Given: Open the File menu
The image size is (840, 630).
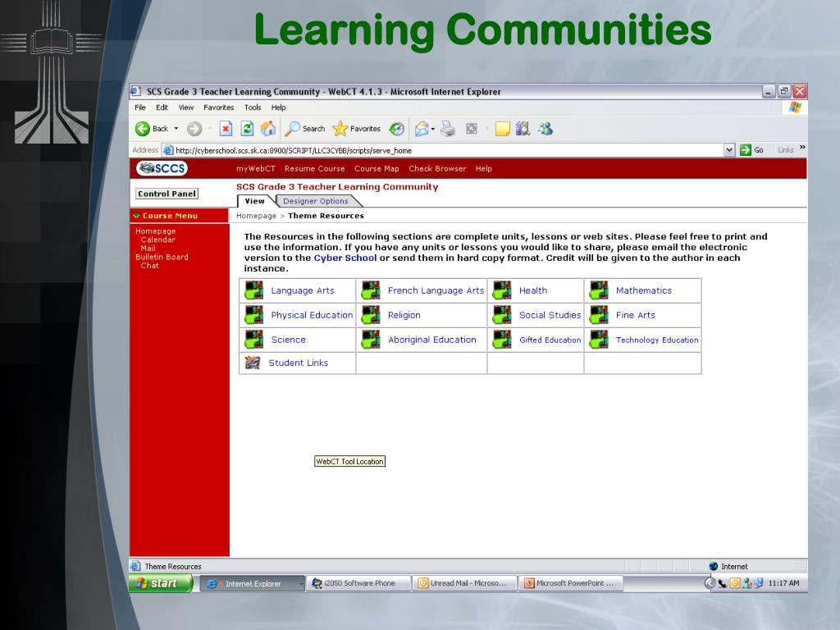Looking at the screenshot, I should coord(140,107).
